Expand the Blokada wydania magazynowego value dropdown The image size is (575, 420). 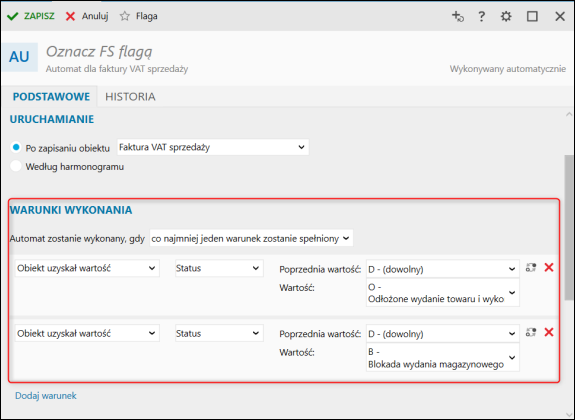[x=443, y=358]
